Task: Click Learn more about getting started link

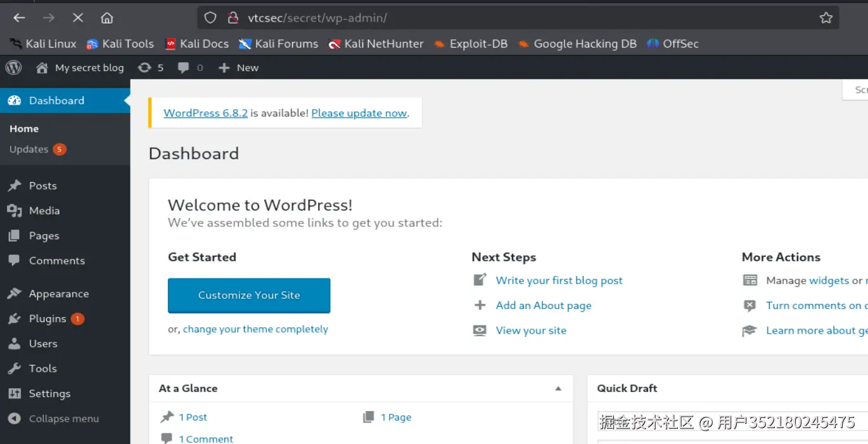Action: point(817,330)
